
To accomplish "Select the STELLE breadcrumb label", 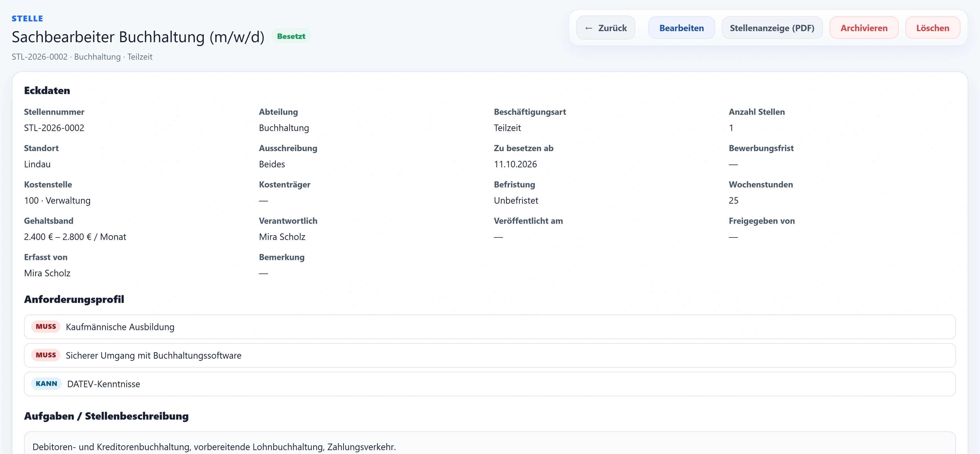I will tap(27, 18).
